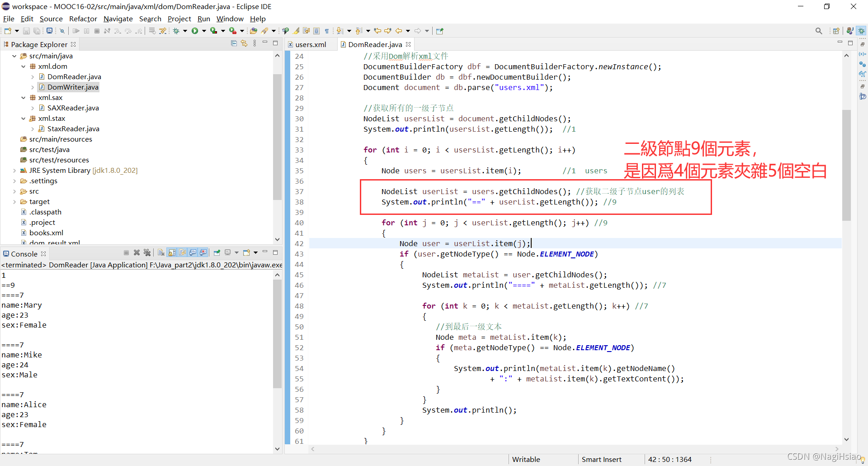
Task: Click the New file toolbar icon
Action: point(8,31)
